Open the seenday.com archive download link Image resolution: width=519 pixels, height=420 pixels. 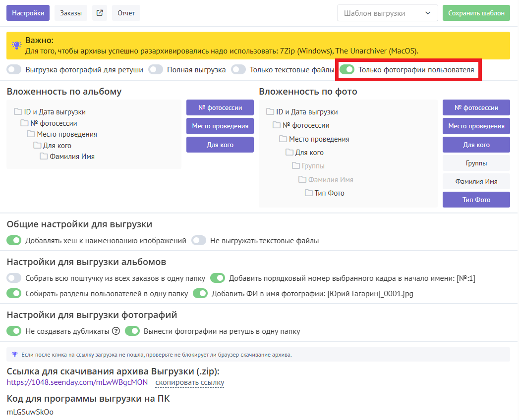tap(77, 382)
